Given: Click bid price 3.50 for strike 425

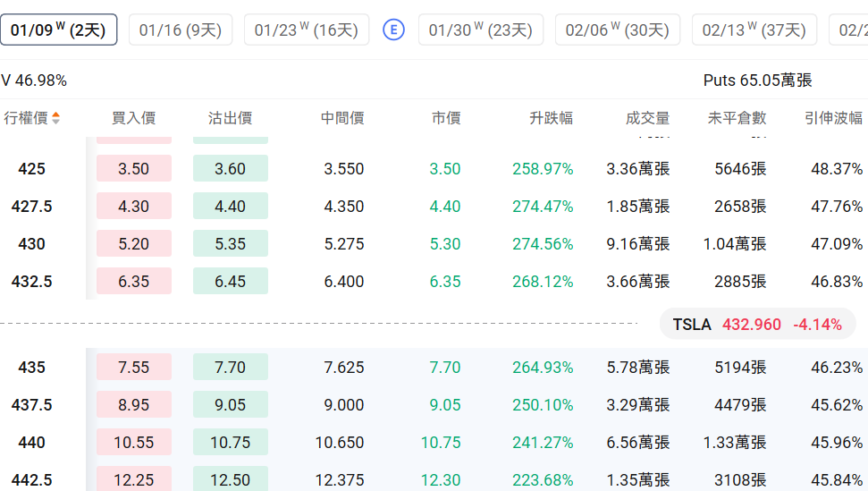Looking at the screenshot, I should [x=133, y=169].
